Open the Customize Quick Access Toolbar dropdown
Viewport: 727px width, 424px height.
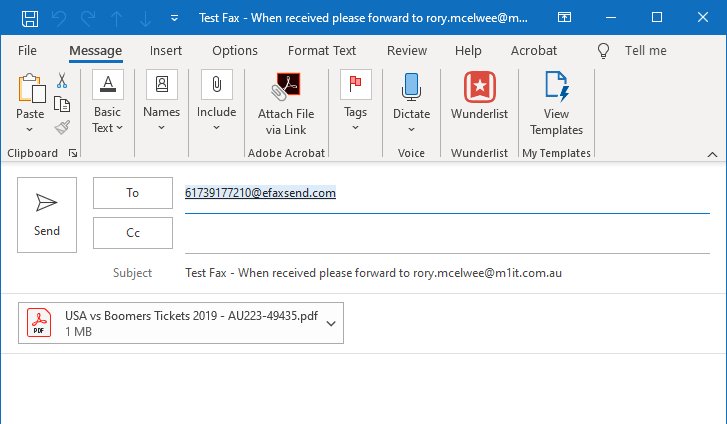click(x=174, y=19)
